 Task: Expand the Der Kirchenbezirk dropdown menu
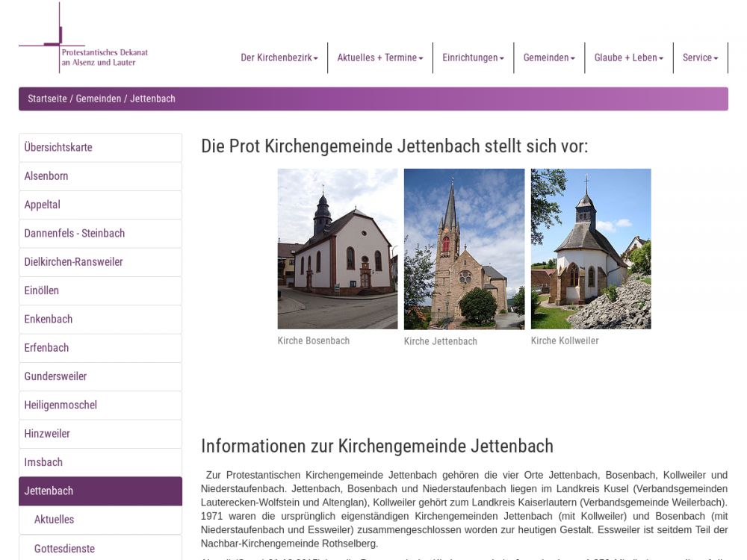click(279, 57)
